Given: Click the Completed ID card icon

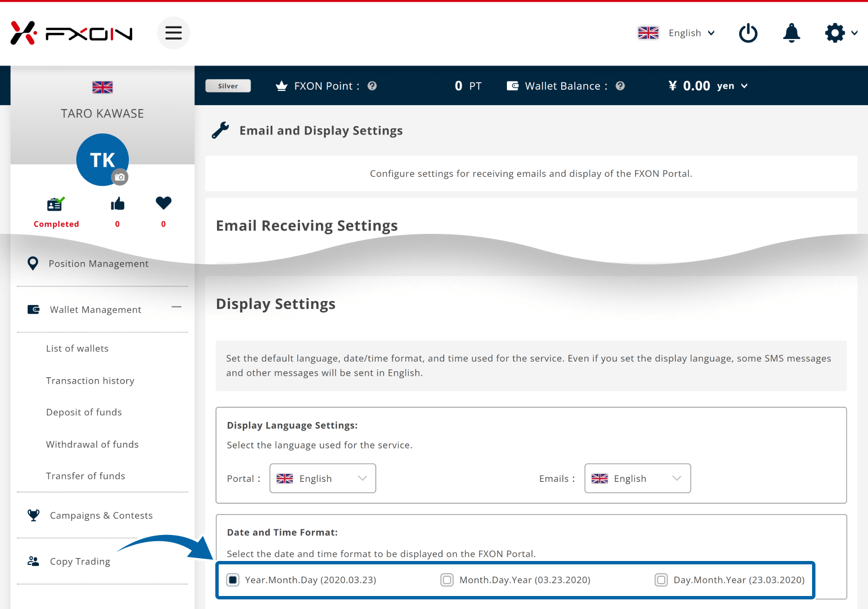Looking at the screenshot, I should 55,203.
